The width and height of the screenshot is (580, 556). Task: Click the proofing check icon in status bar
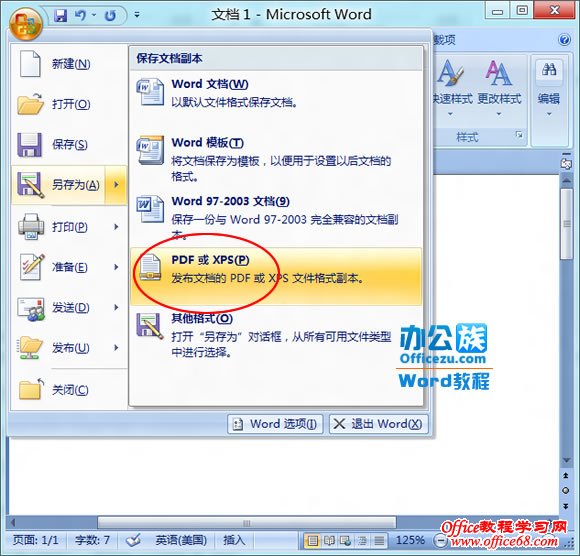pyautogui.click(x=133, y=540)
